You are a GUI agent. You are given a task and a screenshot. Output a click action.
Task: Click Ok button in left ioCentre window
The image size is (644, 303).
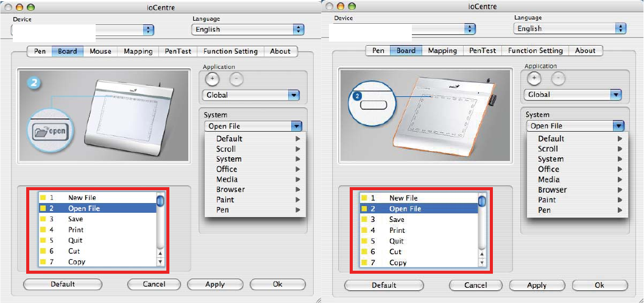[x=278, y=284]
